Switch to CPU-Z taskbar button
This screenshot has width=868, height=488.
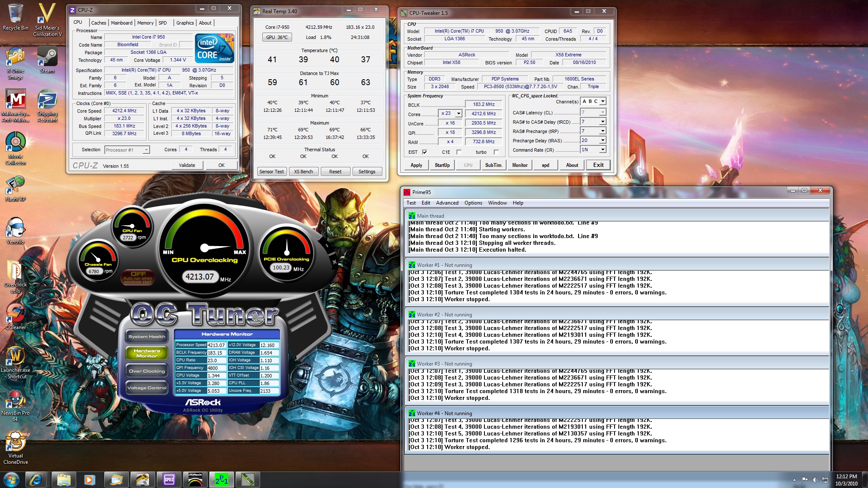169,480
